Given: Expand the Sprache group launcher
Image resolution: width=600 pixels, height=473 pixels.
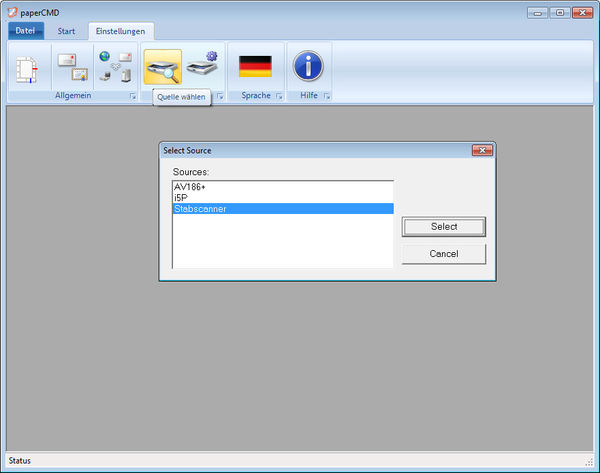Looking at the screenshot, I should click(x=279, y=96).
